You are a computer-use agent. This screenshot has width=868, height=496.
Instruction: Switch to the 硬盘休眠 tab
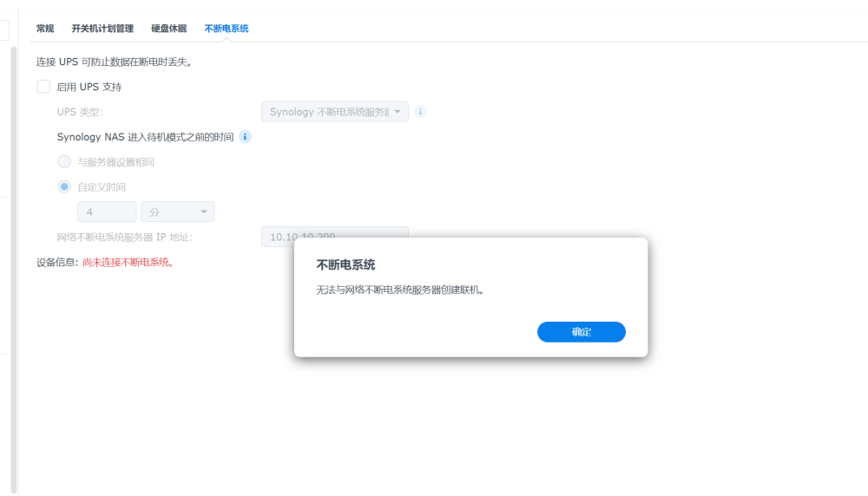169,29
